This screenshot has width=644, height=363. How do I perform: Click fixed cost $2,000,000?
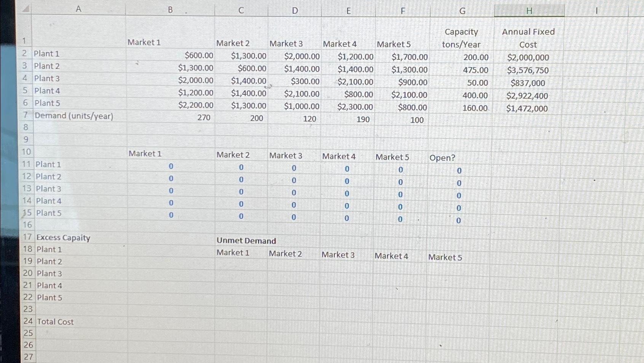528,58
